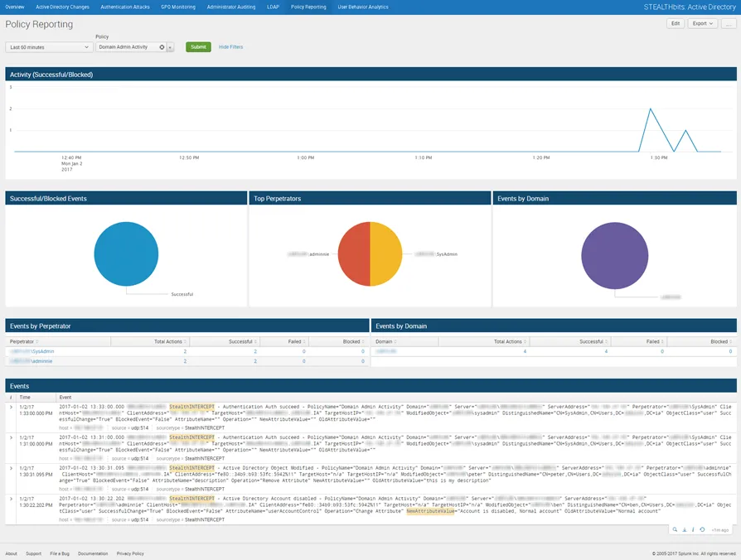Viewport: 741px width, 560px height.
Task: Open User Behavior Analytics tab
Action: 363,7
